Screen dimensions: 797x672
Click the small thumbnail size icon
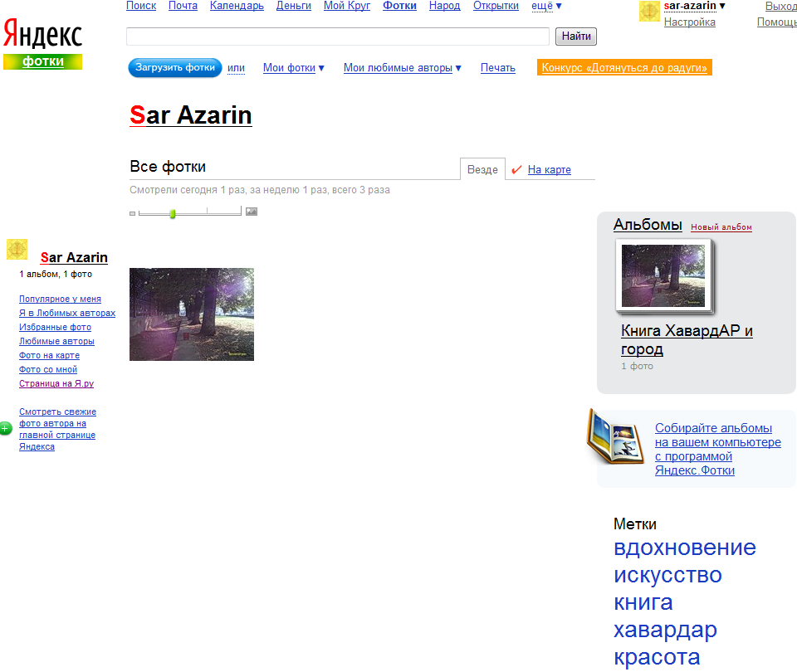131,212
